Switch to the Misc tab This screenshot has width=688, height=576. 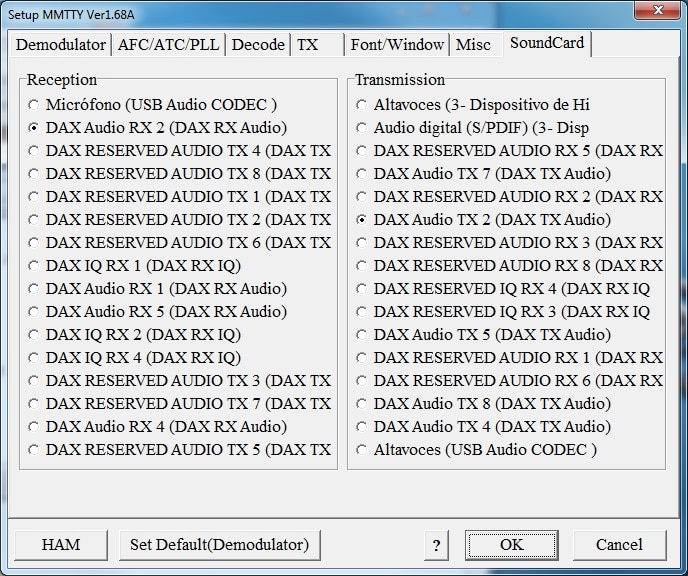[476, 45]
